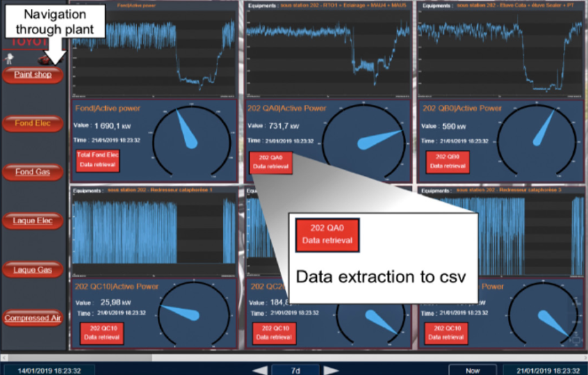The height and width of the screenshot is (375, 588).
Task: Jump to current time with Now button
Action: click(x=473, y=371)
